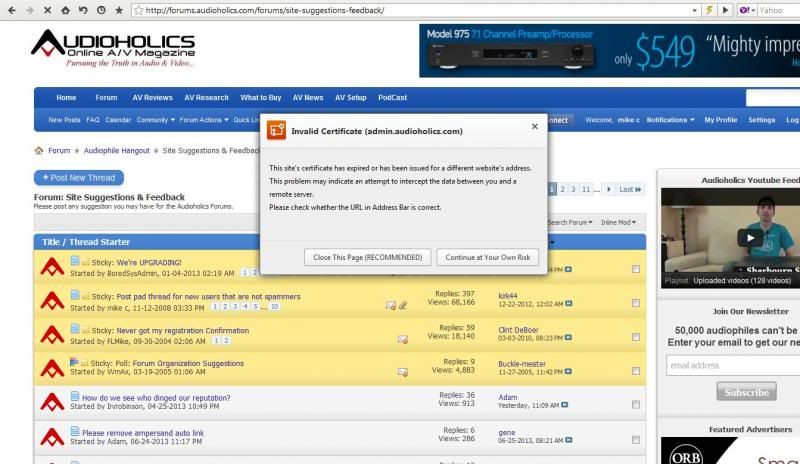Click the newsletter Subscribe button
Screen dimensions: 800x464
pos(746,392)
